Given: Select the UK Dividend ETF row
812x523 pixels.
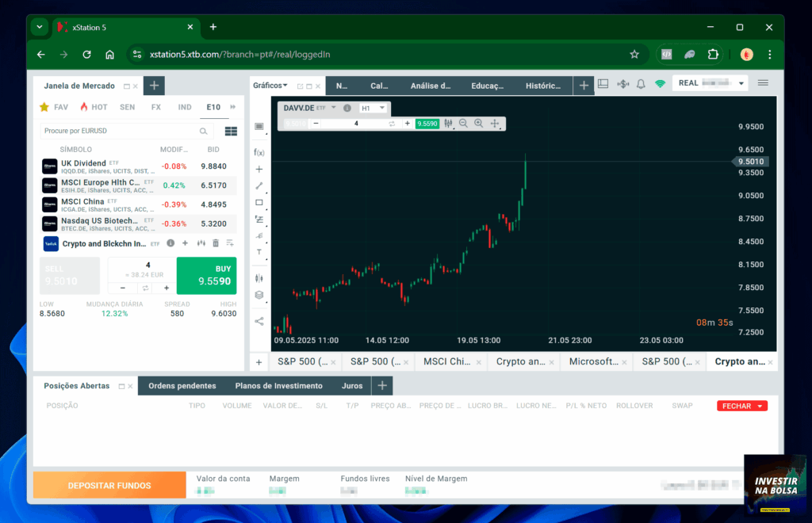Looking at the screenshot, I should pyautogui.click(x=139, y=166).
